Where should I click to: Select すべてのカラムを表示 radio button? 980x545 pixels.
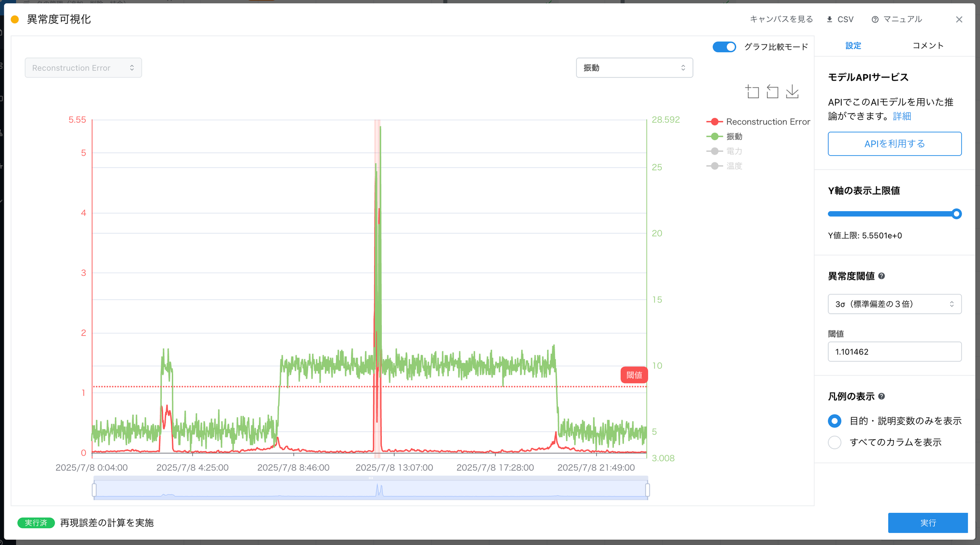(x=835, y=442)
